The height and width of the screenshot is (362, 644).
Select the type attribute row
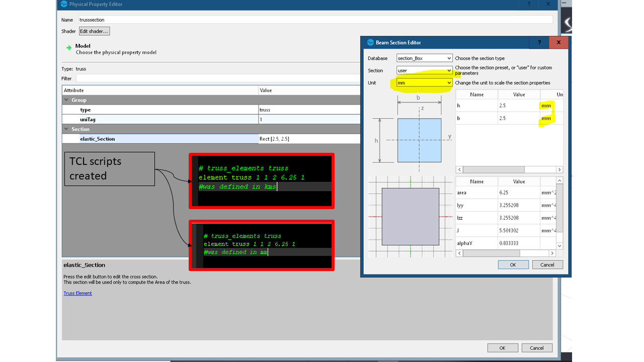coord(211,110)
